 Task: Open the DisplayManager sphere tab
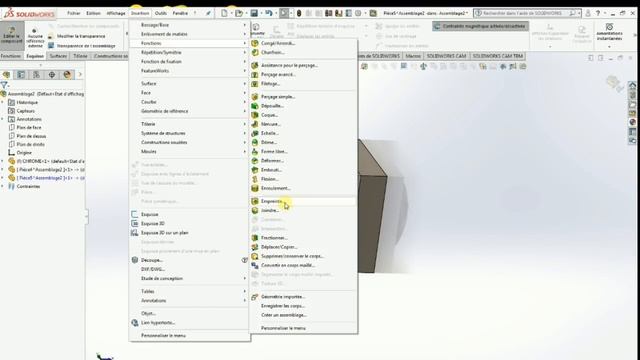(x=67, y=74)
